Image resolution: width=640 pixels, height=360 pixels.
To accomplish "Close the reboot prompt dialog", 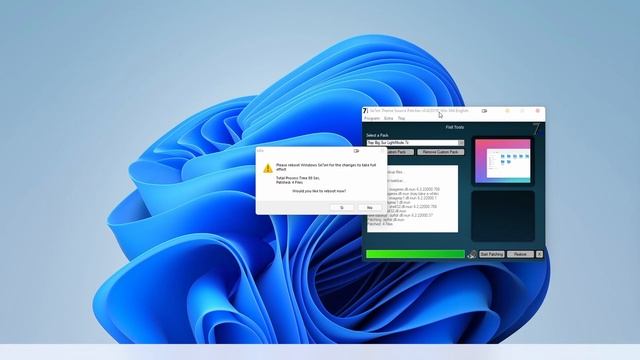I will click(x=382, y=151).
